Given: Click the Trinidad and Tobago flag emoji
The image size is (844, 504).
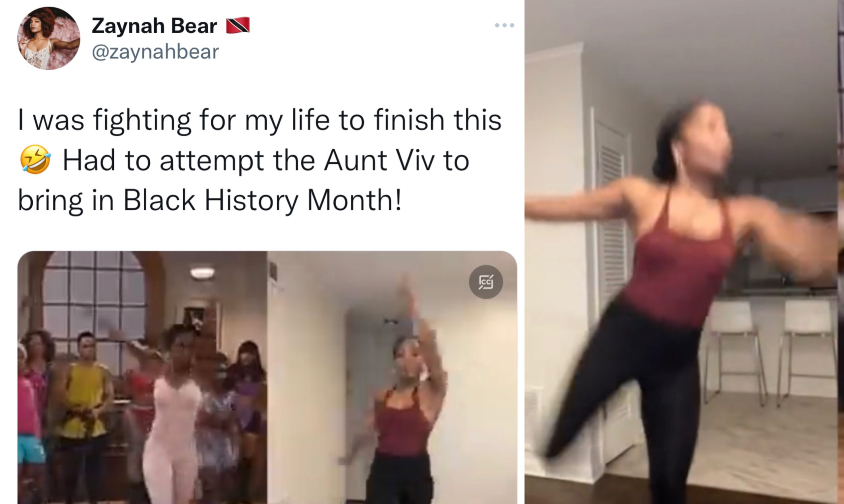Looking at the screenshot, I should 238,25.
